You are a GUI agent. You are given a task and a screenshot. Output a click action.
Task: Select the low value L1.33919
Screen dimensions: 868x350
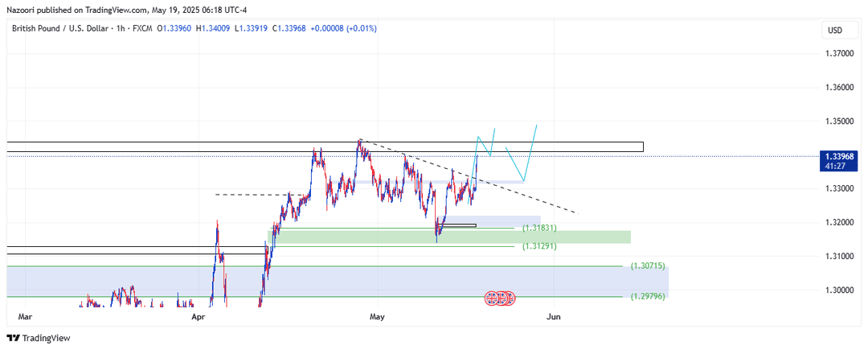(x=251, y=28)
